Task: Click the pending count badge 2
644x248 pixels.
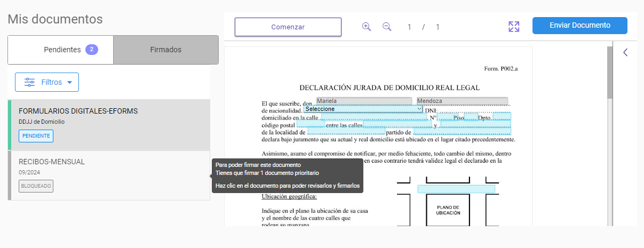Action: coord(92,50)
